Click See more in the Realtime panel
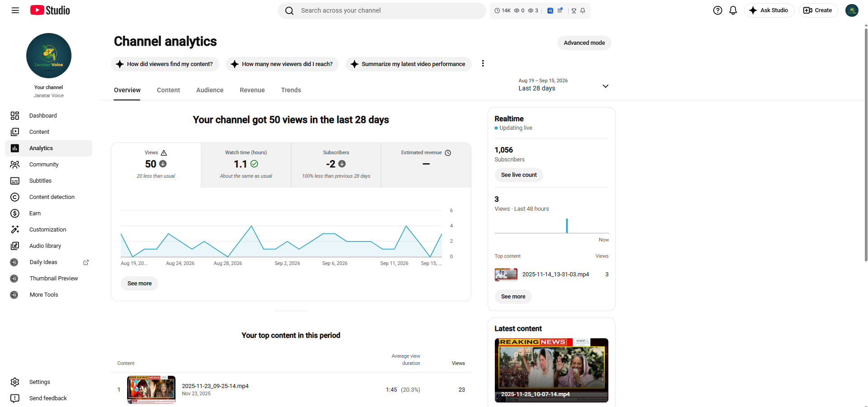The width and height of the screenshot is (868, 407). tap(513, 297)
